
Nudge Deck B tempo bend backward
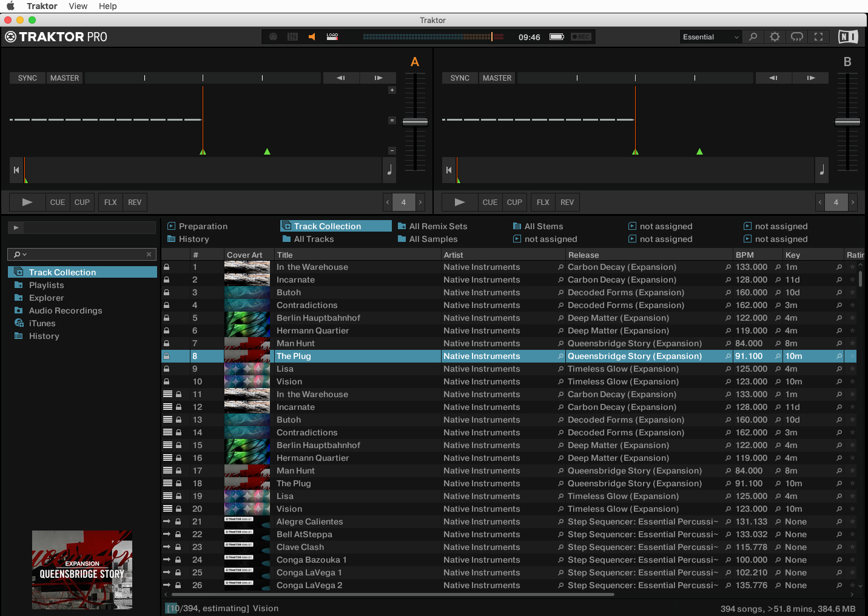pos(773,78)
